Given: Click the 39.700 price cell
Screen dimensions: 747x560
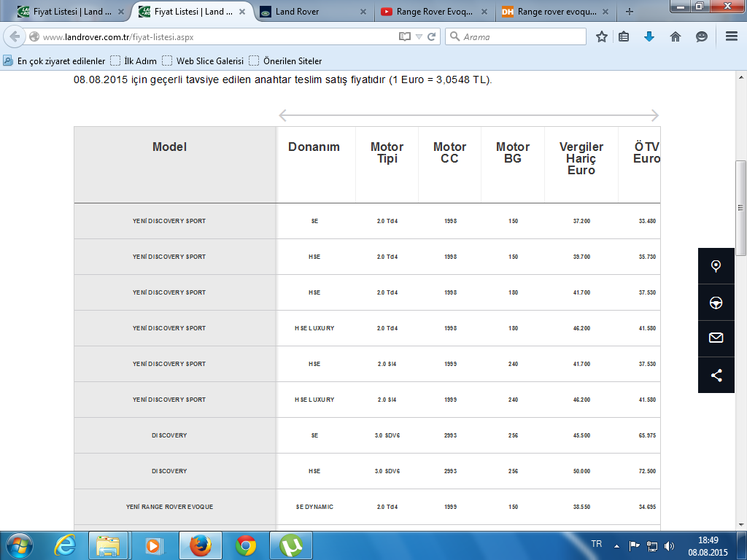Looking at the screenshot, I should tap(581, 257).
